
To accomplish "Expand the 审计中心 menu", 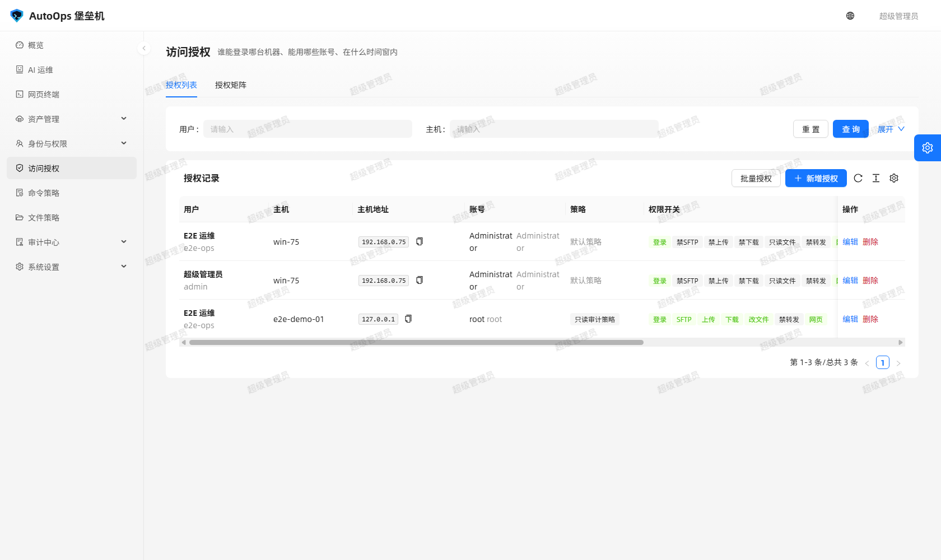I will point(72,242).
